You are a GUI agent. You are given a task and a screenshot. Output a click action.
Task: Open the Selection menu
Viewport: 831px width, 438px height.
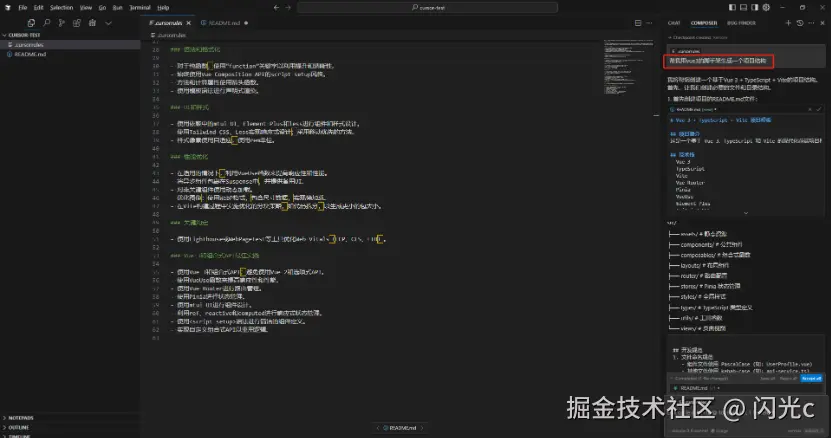61,7
